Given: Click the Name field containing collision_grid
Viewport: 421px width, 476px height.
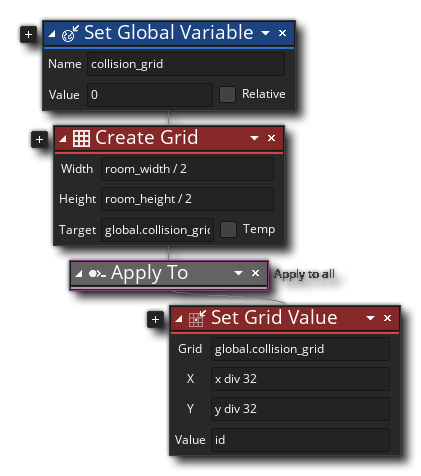Looking at the screenshot, I should tap(186, 64).
